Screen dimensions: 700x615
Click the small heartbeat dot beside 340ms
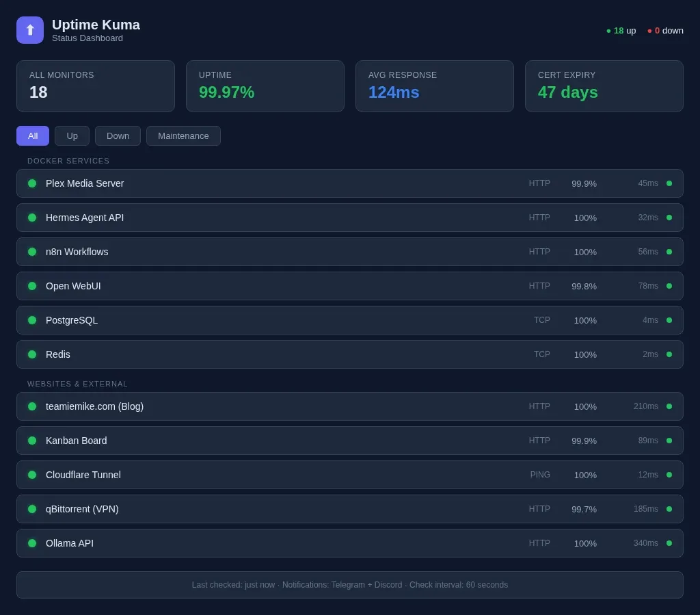(669, 543)
